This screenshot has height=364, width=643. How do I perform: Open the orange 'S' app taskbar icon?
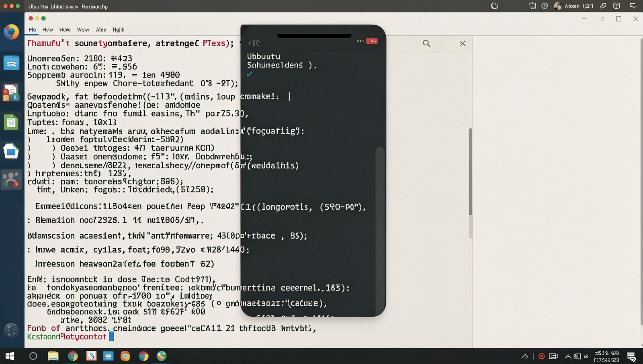click(x=91, y=356)
